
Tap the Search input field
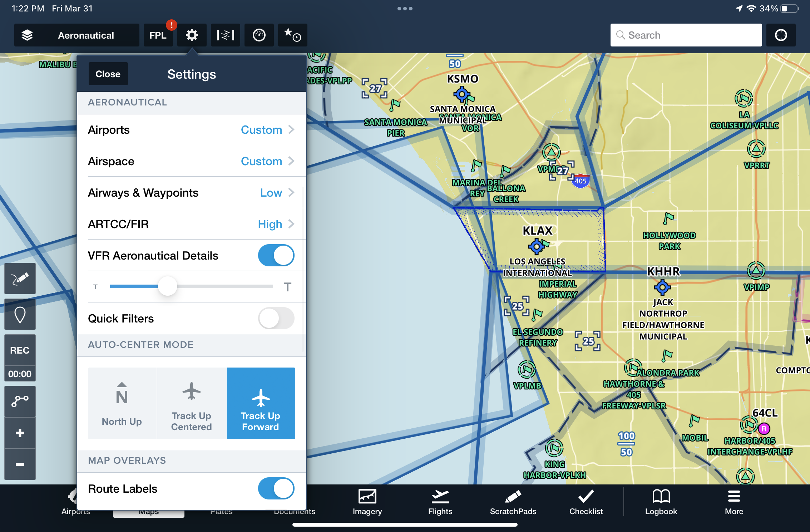pos(685,35)
